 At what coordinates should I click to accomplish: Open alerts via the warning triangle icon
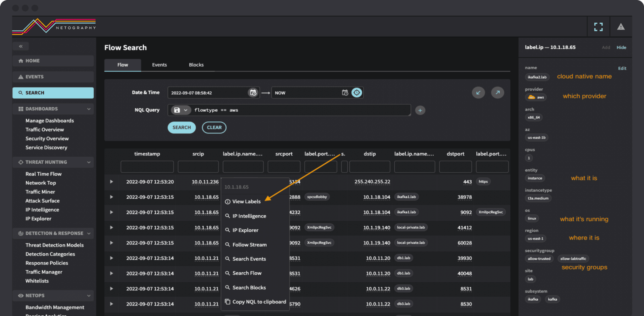click(621, 26)
